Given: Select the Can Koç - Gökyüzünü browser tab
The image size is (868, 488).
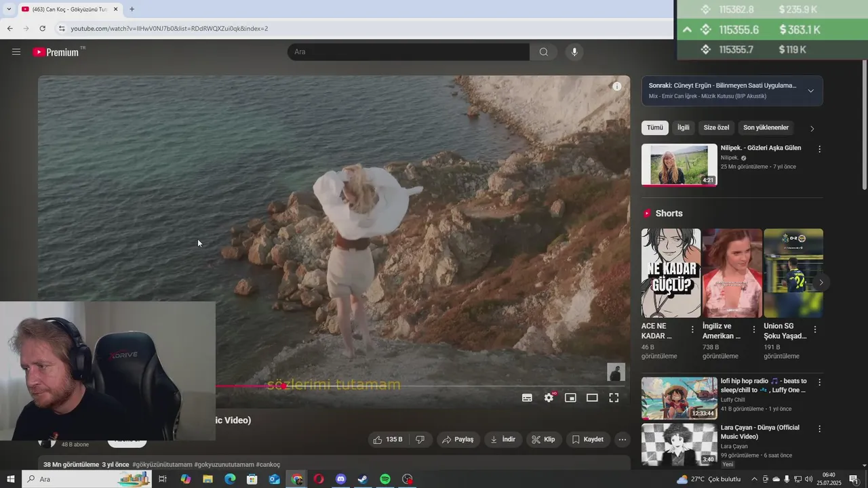Looking at the screenshot, I should (x=70, y=9).
